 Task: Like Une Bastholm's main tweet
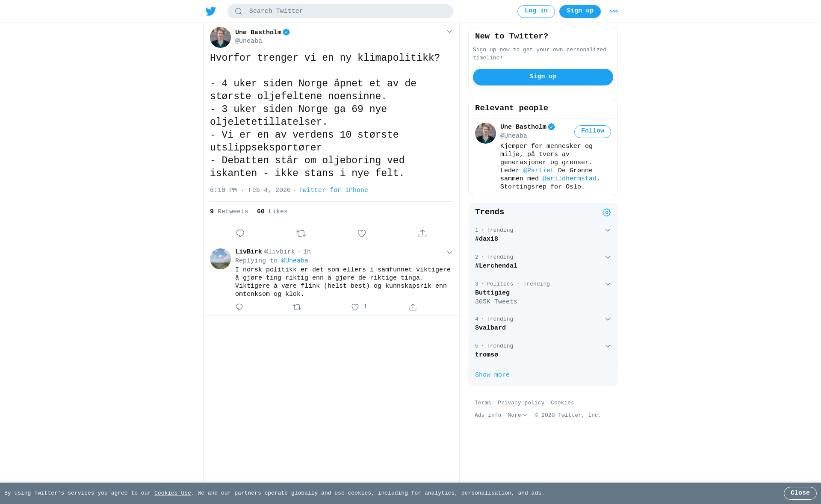pos(362,233)
